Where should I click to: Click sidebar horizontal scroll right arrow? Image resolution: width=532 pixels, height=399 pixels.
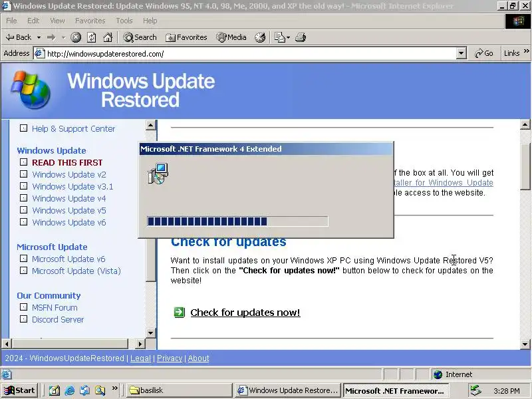(140, 344)
